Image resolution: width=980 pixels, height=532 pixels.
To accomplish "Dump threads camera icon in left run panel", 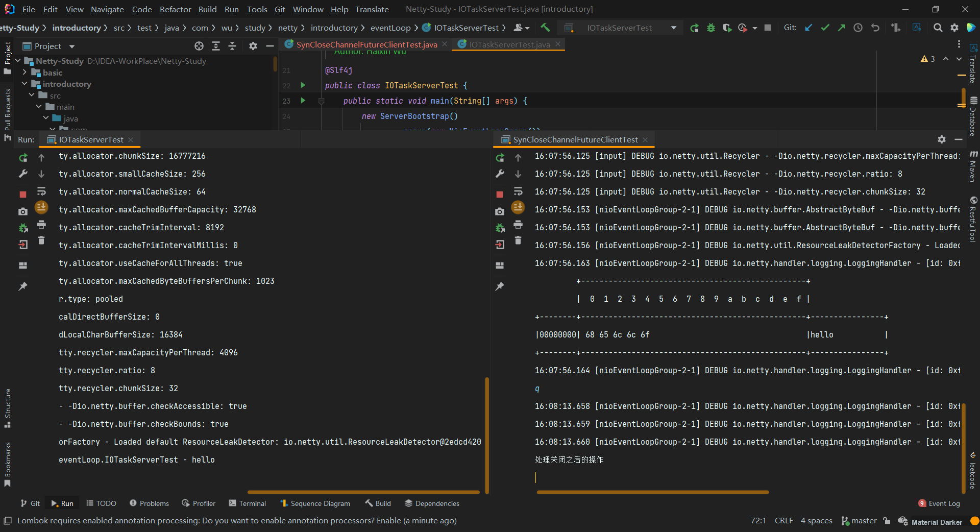I will coord(23,211).
